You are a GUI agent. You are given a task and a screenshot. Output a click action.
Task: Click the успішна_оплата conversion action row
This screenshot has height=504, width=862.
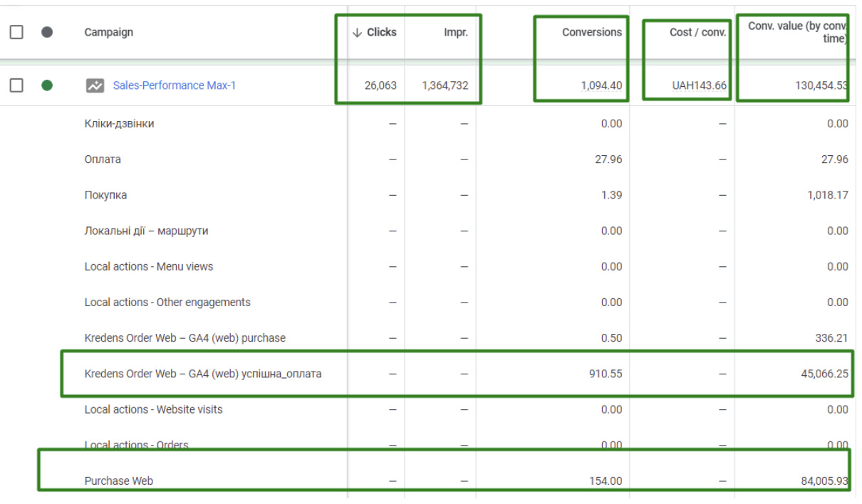[202, 374]
